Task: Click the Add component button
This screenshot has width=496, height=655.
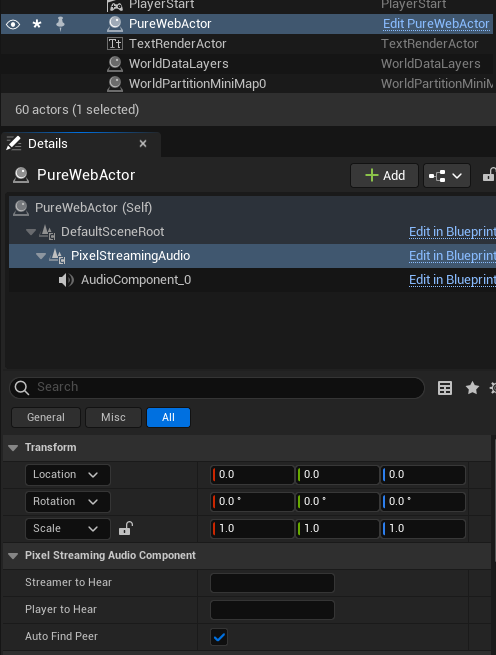Action: (x=384, y=175)
